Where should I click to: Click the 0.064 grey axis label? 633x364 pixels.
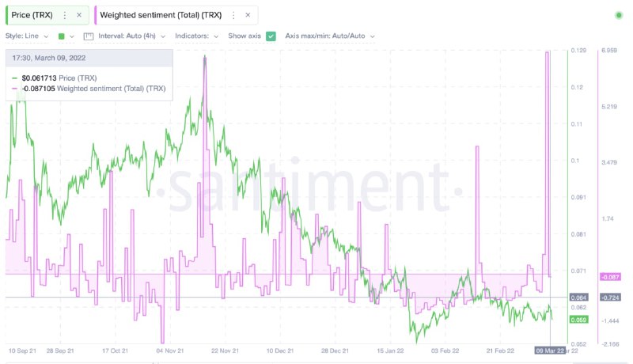tap(578, 298)
